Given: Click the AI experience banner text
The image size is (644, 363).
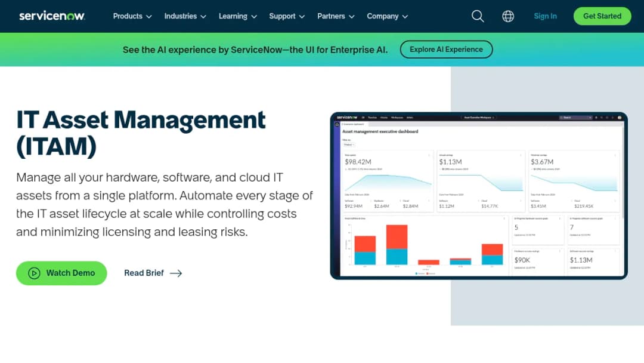Looking at the screenshot, I should (x=255, y=50).
